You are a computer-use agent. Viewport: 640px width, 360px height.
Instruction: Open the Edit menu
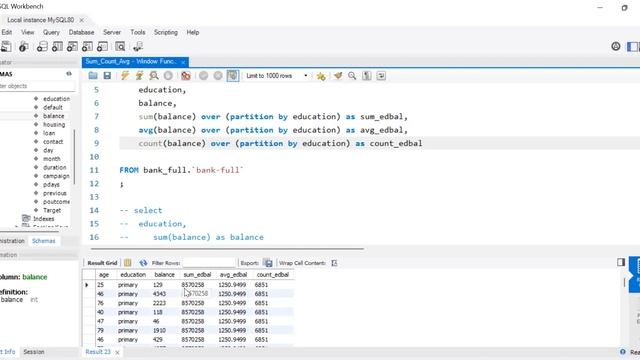[x=7, y=32]
